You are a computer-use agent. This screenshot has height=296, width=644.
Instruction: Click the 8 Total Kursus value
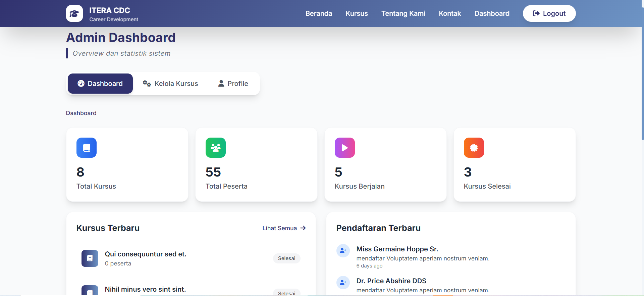(x=80, y=172)
